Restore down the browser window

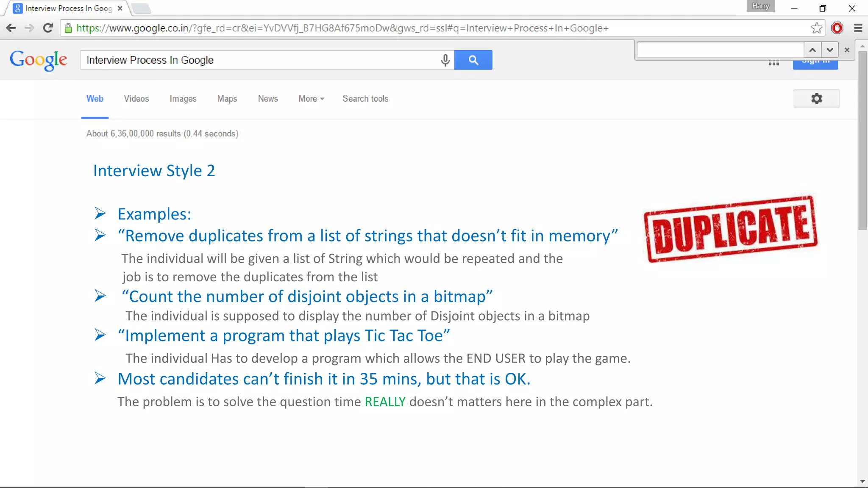click(823, 8)
